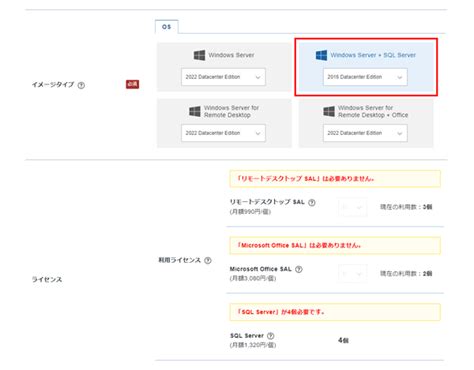This screenshot has height=370, width=474.
Task: Click the SQL Server 4個必要 notice
Action: (x=335, y=312)
